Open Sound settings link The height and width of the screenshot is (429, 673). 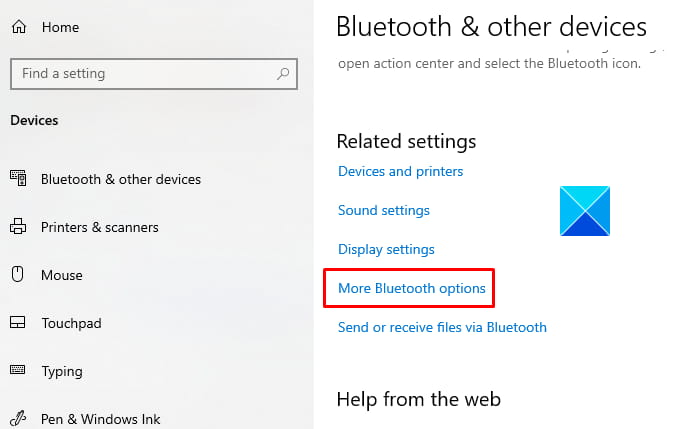coord(384,210)
